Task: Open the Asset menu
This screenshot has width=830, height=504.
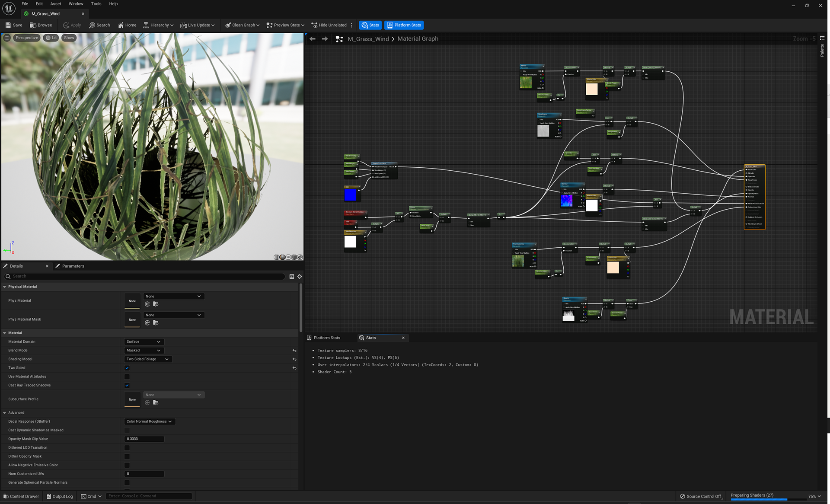Action: tap(56, 4)
